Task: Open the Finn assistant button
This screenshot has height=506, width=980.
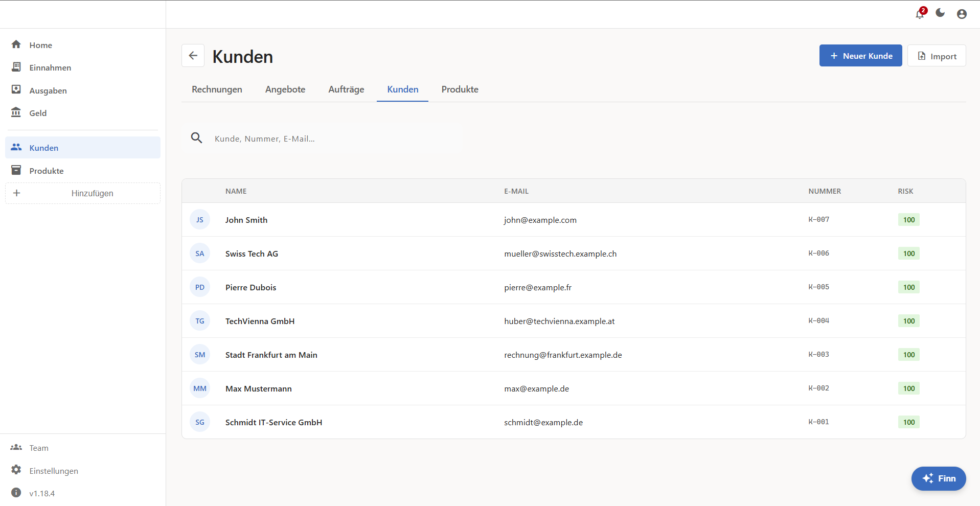Action: point(939,478)
